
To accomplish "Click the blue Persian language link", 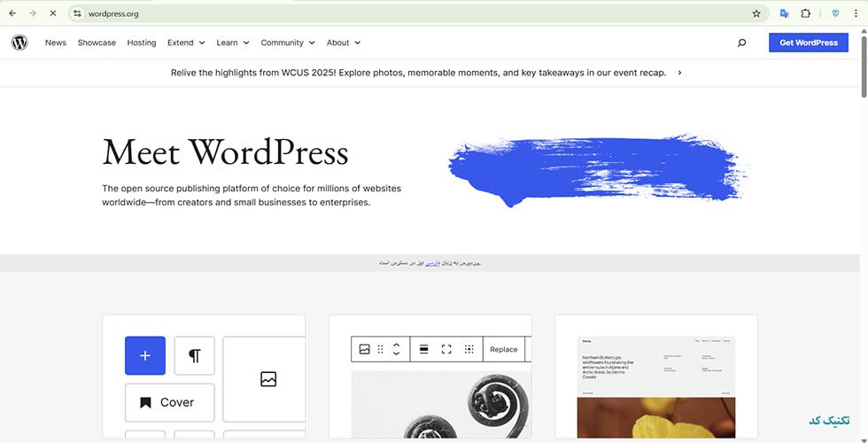I will coord(432,262).
